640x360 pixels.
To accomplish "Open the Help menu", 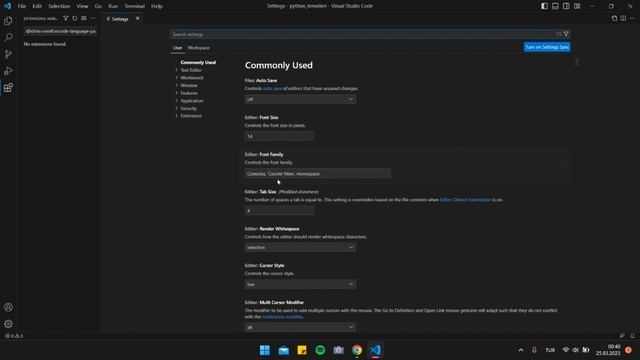I will click(x=157, y=6).
